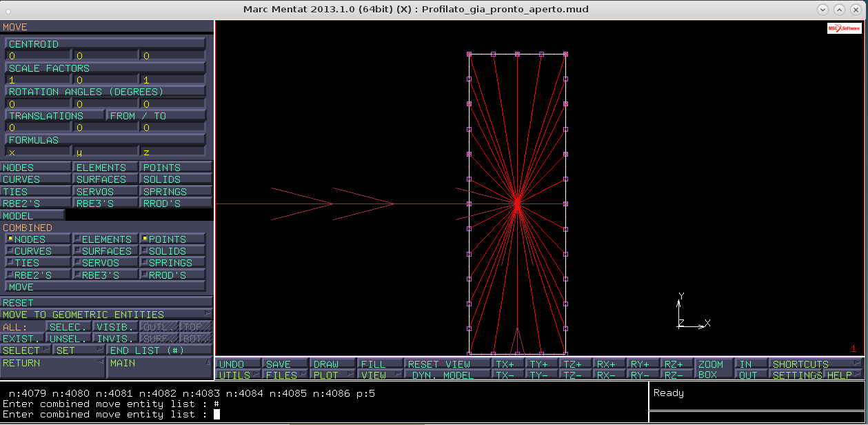Zoom OUT using the OUT button
The height and width of the screenshot is (425, 868).
click(751, 375)
